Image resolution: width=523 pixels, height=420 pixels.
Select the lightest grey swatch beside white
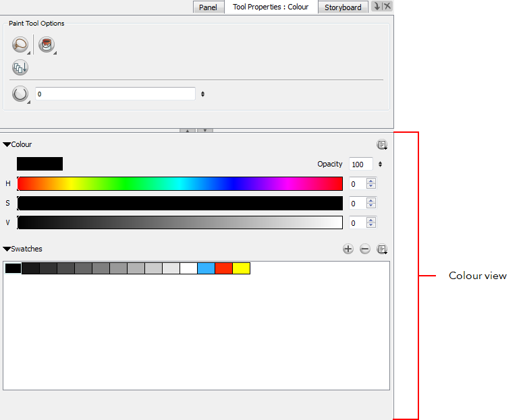click(171, 268)
